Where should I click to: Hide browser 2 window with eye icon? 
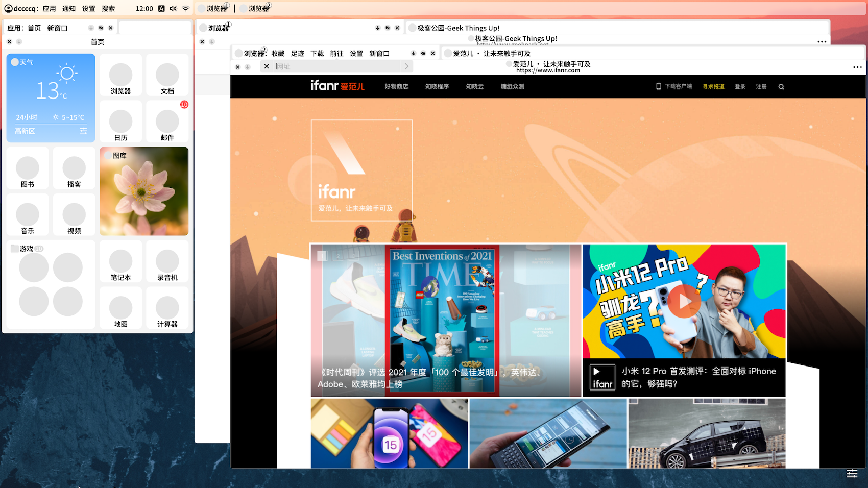(x=423, y=53)
